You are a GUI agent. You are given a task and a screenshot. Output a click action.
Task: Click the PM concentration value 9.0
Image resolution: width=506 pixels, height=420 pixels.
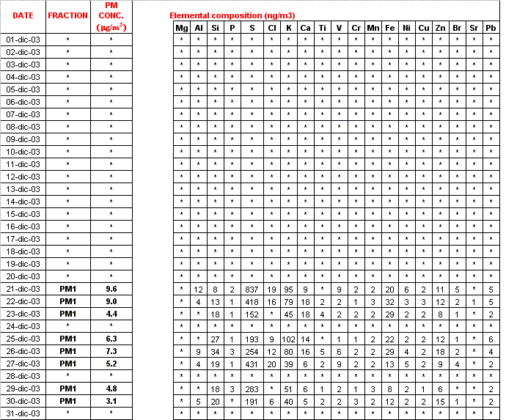111,301
